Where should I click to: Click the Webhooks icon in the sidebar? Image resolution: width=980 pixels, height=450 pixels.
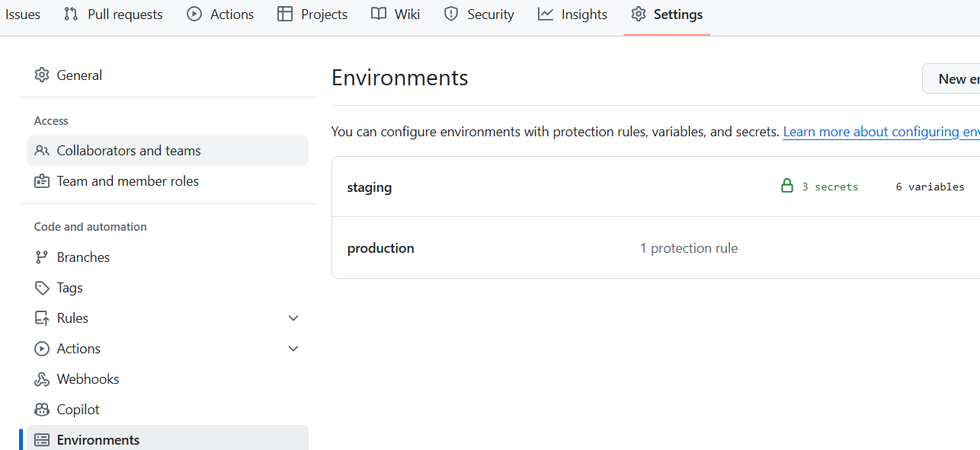pos(42,379)
